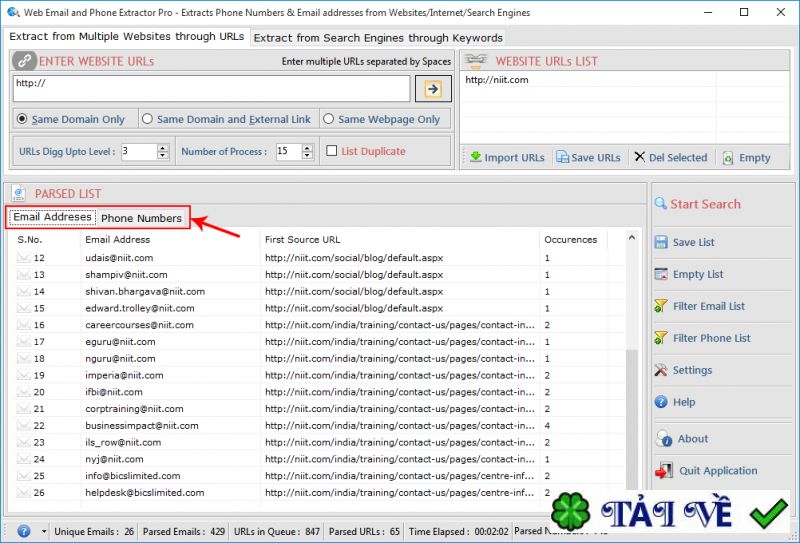This screenshot has width=800, height=543.
Task: Click the Save List disk icon
Action: click(x=661, y=242)
